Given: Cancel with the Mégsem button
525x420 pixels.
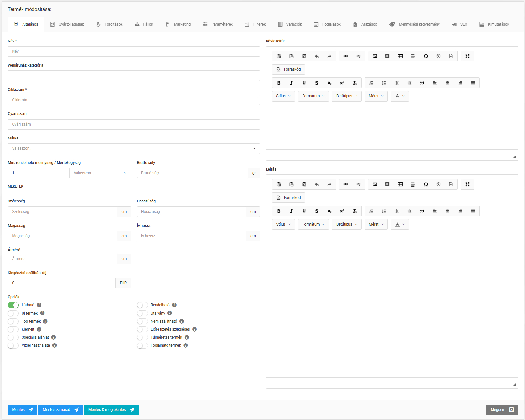Looking at the screenshot, I should click(502, 410).
